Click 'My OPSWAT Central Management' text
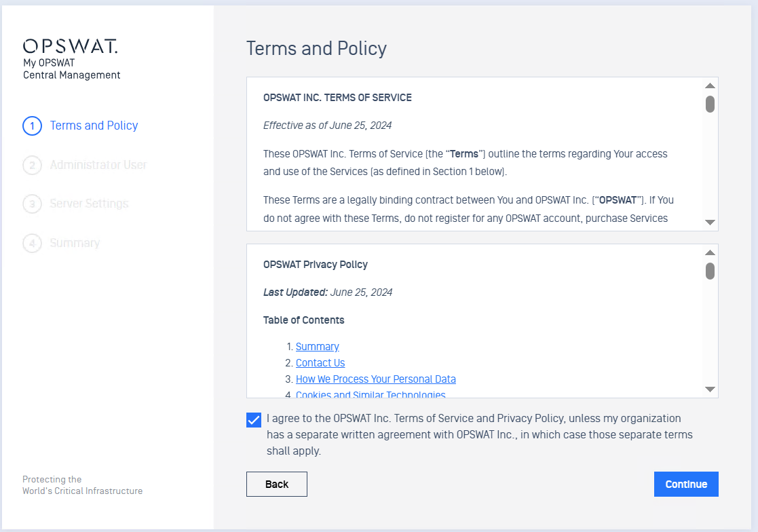 coord(71,69)
